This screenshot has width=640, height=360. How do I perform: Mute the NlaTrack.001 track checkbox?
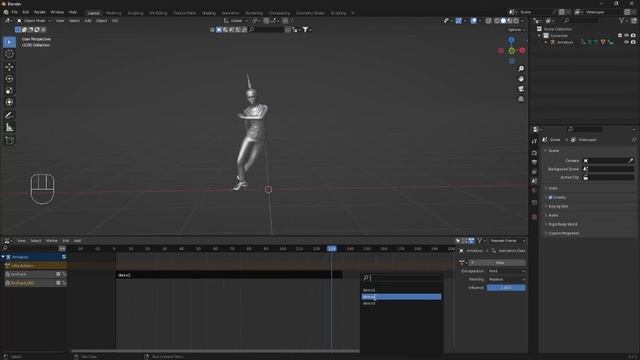click(x=58, y=283)
